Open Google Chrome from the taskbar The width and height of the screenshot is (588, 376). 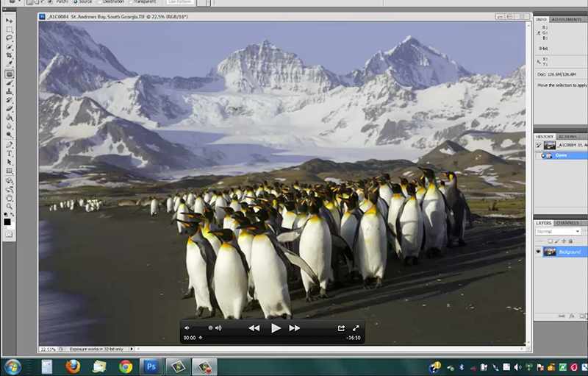[x=126, y=366]
